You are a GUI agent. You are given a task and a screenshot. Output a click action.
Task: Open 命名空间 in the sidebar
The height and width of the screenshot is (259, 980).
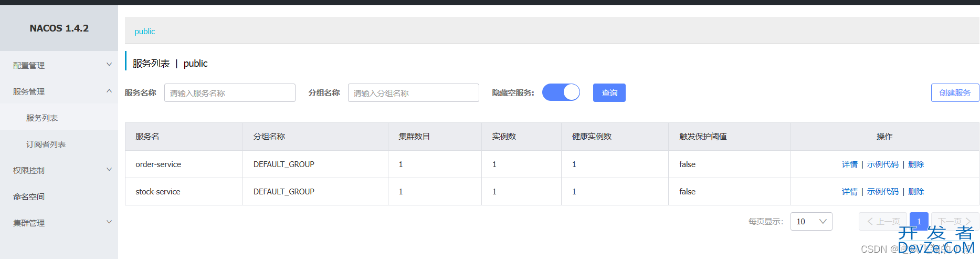[x=59, y=196]
